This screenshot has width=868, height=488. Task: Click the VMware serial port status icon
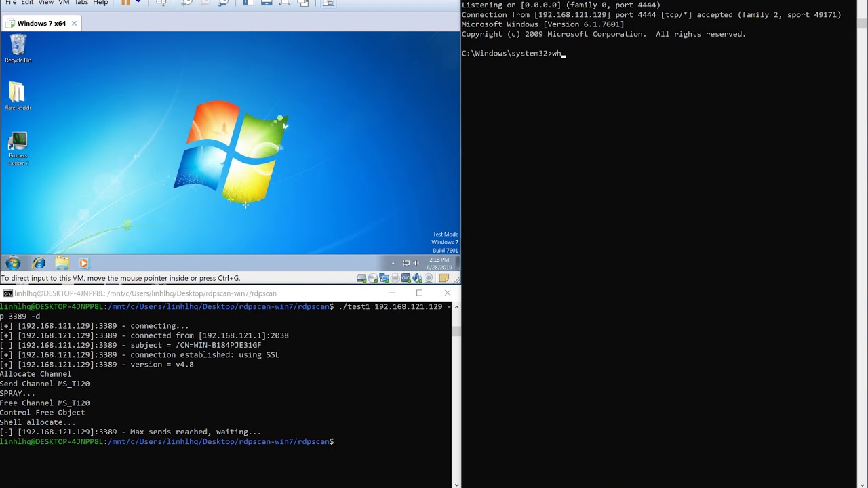[x=406, y=278]
